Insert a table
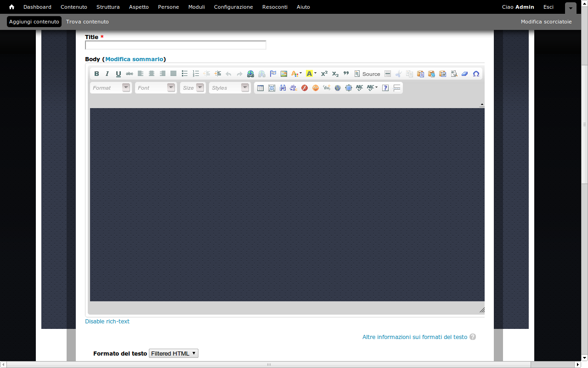Viewport: 588px width, 368px height. pyautogui.click(x=260, y=88)
